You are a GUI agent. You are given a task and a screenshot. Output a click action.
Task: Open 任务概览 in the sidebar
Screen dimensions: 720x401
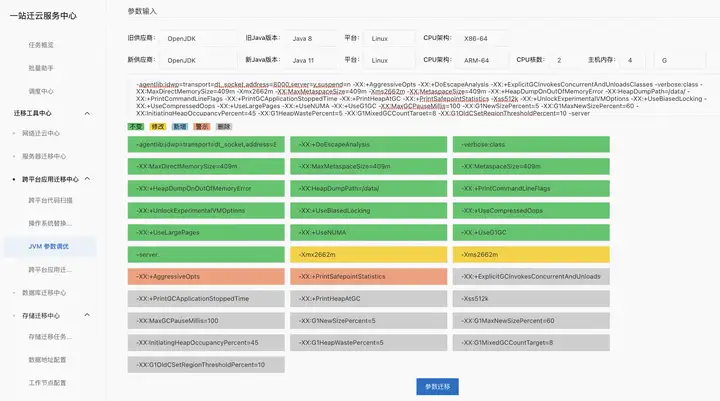pyautogui.click(x=41, y=45)
